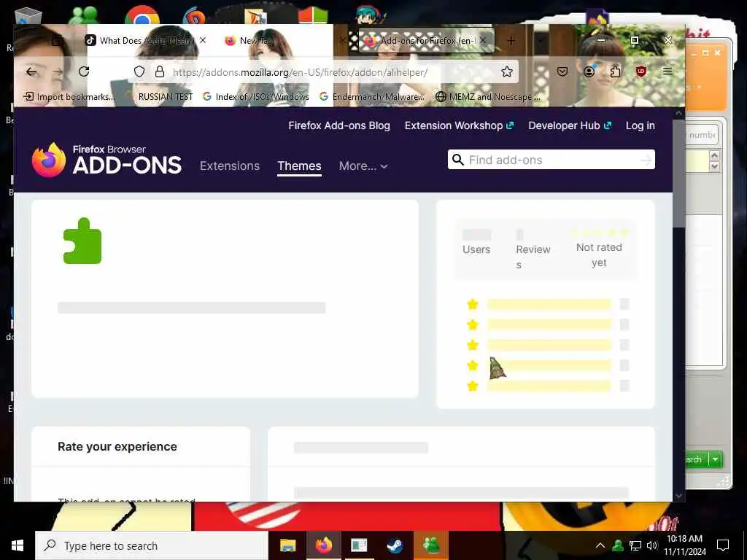Open the uBlock Origin shield icon
Screen dimensions: 747x560
641,72
